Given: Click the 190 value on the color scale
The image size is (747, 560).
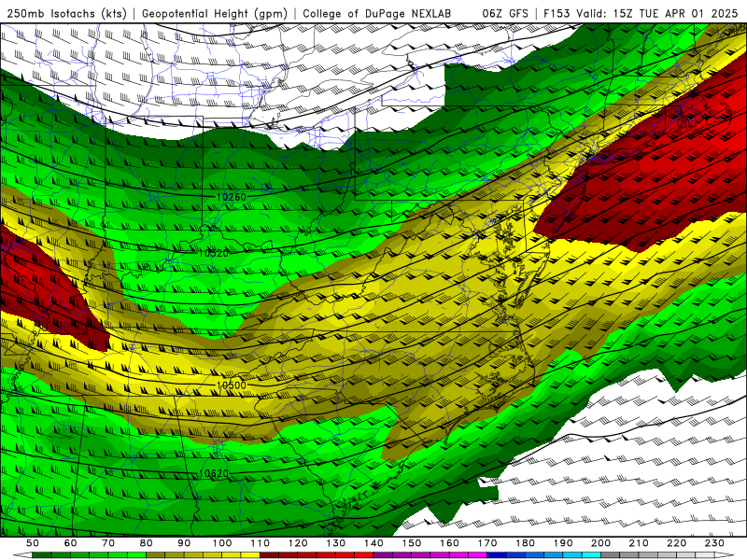Looking at the screenshot, I should pyautogui.click(x=563, y=543).
